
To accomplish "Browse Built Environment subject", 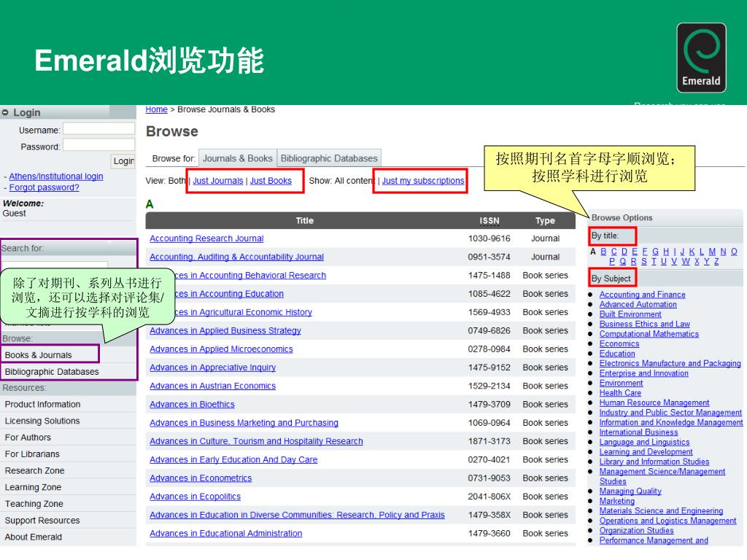I will (x=630, y=314).
